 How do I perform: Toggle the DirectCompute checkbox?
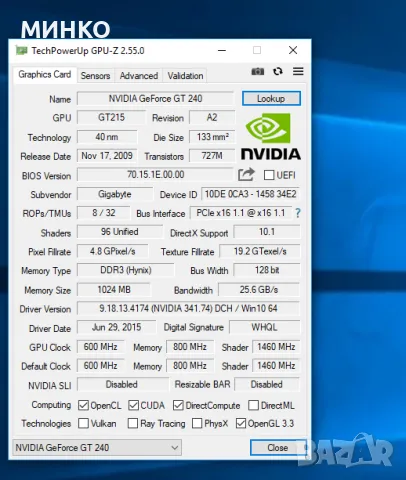pos(178,405)
